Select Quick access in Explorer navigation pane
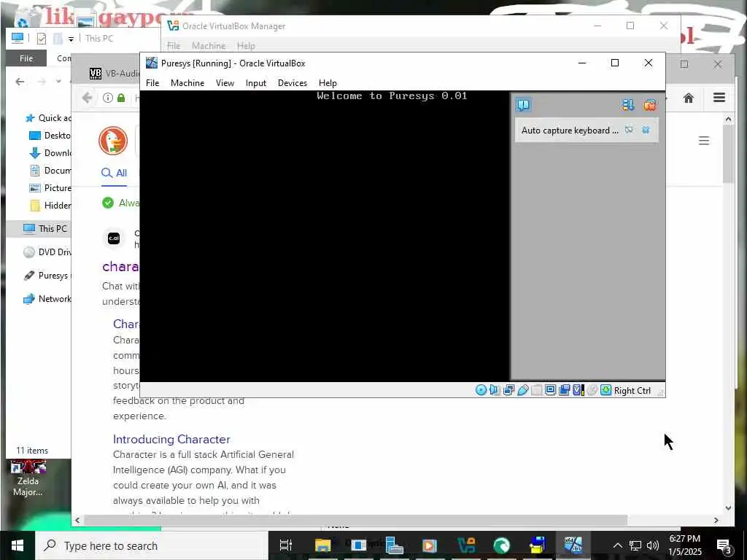747x560 pixels. pos(47,117)
